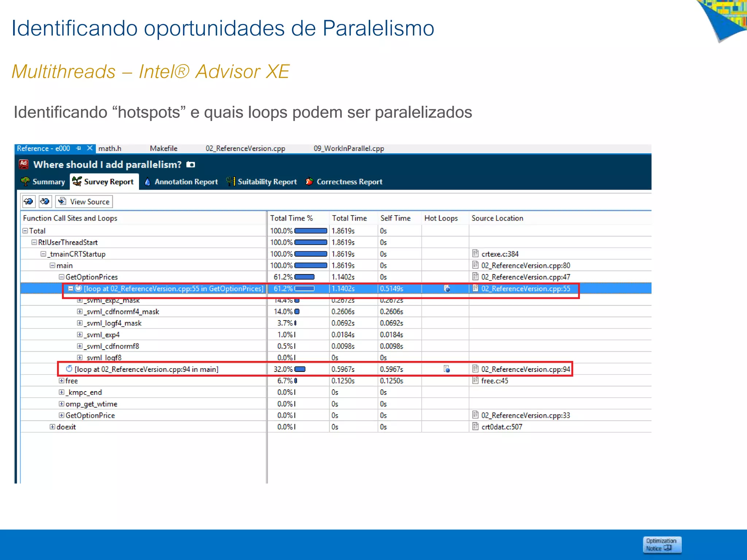Viewport: 747px width, 560px height.
Task: Sort by the Total Time column header
Action: [353, 218]
